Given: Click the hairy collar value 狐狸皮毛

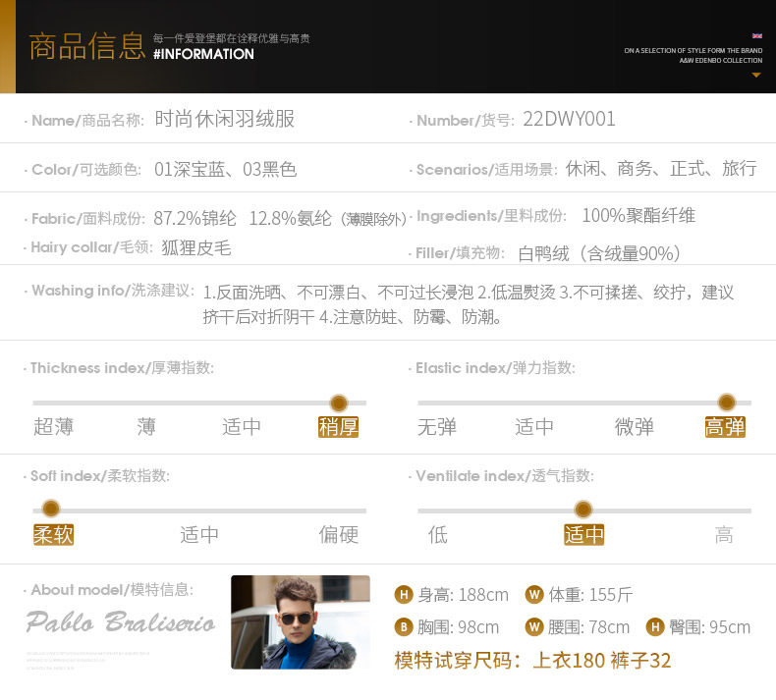Looking at the screenshot, I should pos(196,247).
